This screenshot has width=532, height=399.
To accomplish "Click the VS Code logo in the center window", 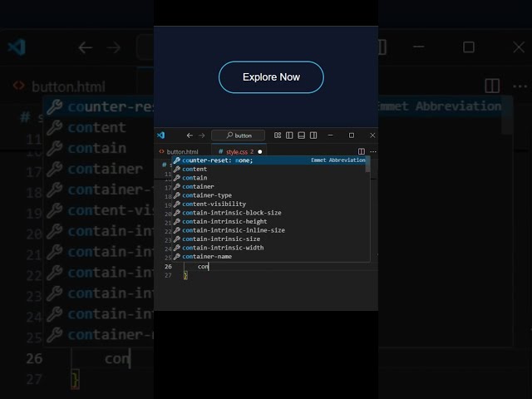I will pos(161,135).
